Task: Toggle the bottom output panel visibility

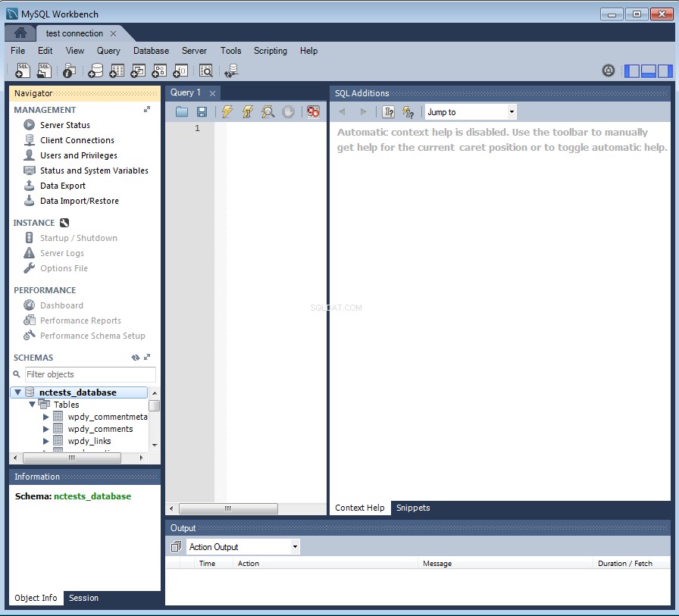Action: pos(648,70)
